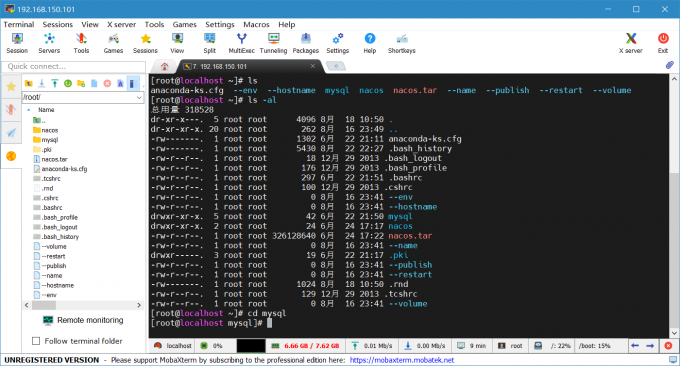Click the paperclip attach icon

(670, 65)
